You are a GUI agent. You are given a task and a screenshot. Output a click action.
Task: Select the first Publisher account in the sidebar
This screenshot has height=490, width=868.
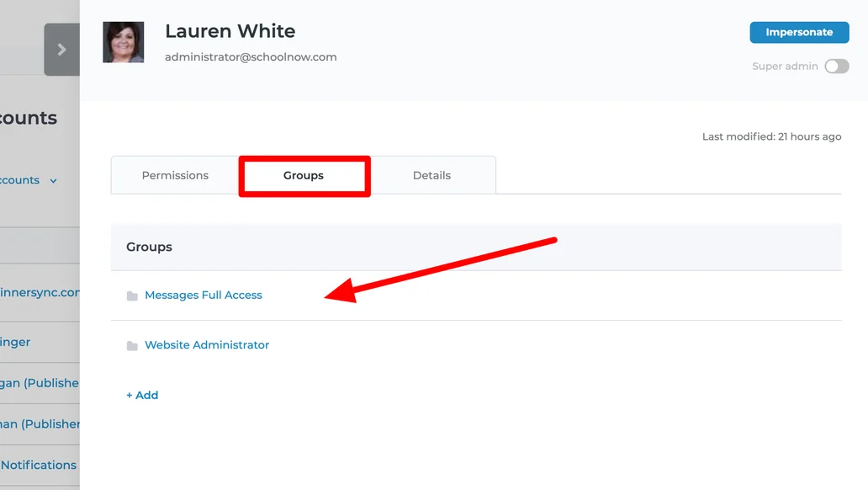tap(40, 382)
